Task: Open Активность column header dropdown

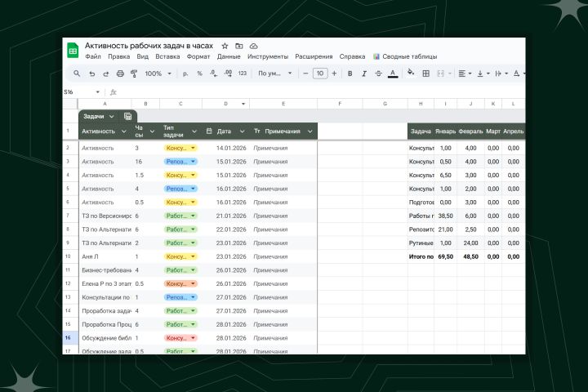Action: (x=124, y=131)
